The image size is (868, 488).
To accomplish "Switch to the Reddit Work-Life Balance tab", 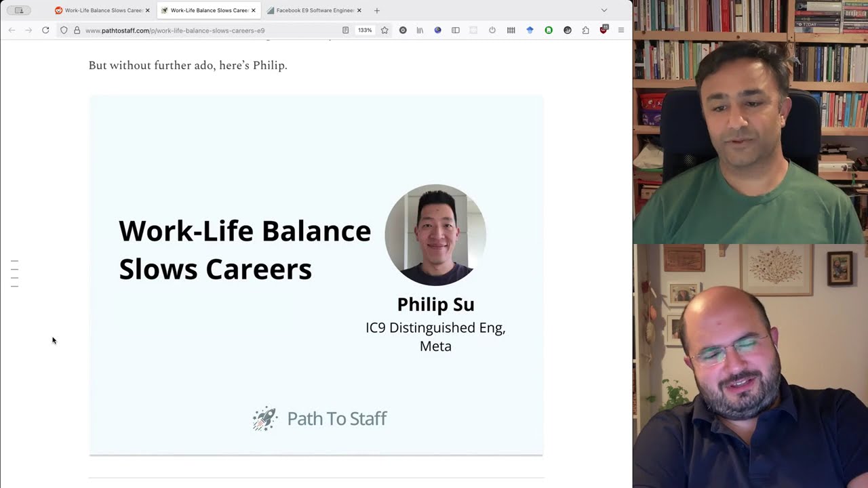I will coord(102,10).
